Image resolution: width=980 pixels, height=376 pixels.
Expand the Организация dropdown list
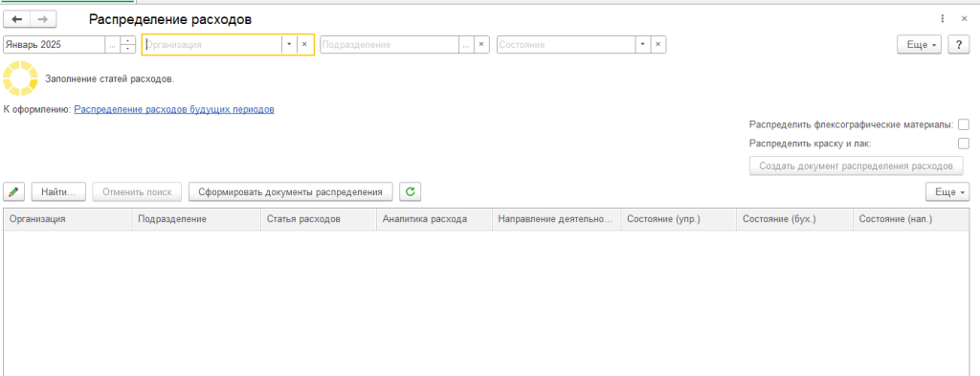289,45
